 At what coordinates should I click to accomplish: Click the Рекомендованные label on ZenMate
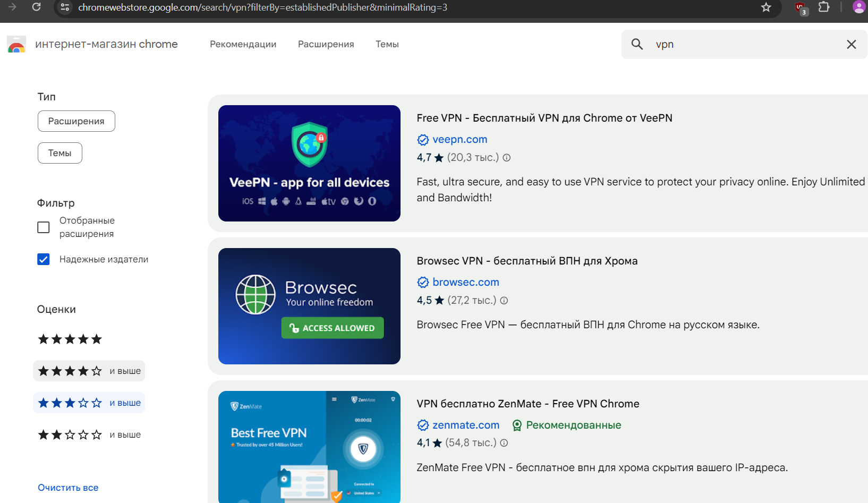click(x=574, y=425)
